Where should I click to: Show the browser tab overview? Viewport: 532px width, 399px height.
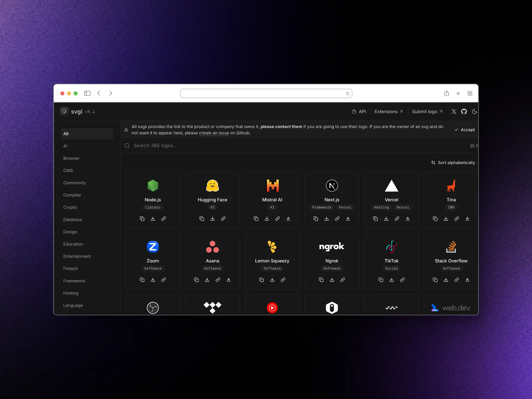(x=470, y=93)
